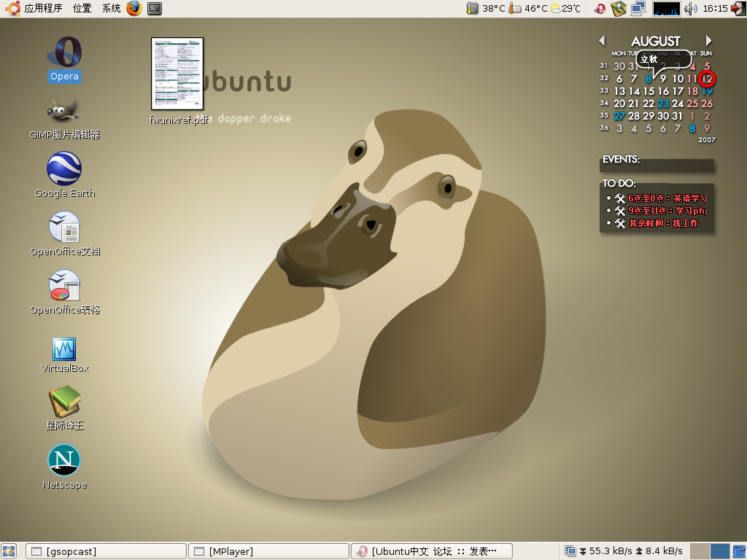Click the 16:15 clock
The image size is (747, 560).
tap(715, 8)
